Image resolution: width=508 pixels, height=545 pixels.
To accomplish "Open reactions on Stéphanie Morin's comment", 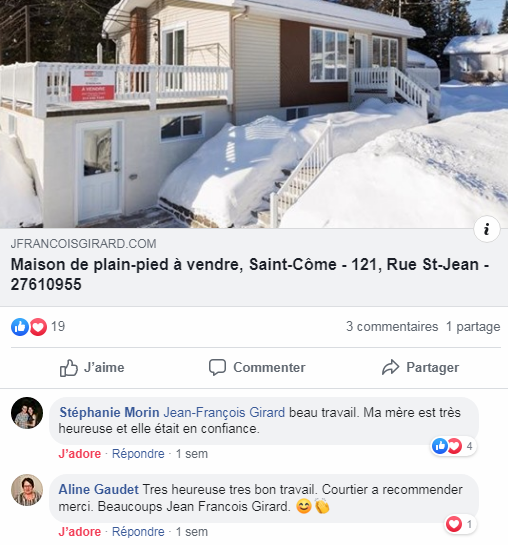I will [x=453, y=446].
